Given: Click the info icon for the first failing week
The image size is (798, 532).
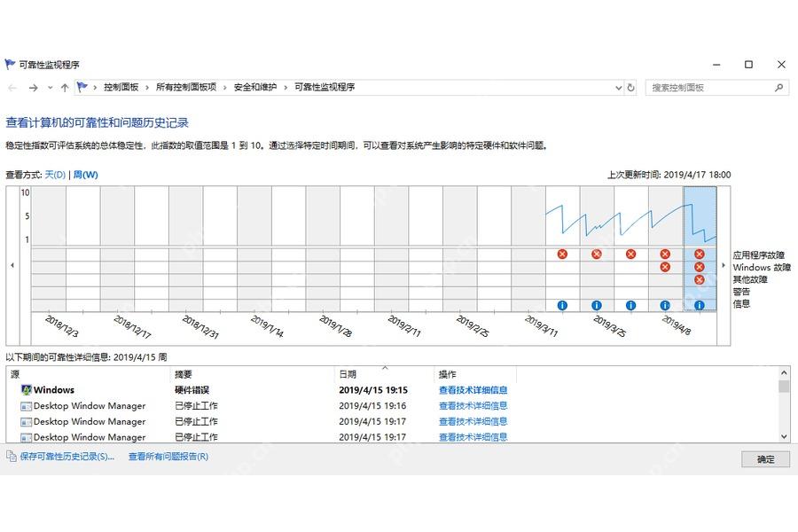Looking at the screenshot, I should [562, 305].
